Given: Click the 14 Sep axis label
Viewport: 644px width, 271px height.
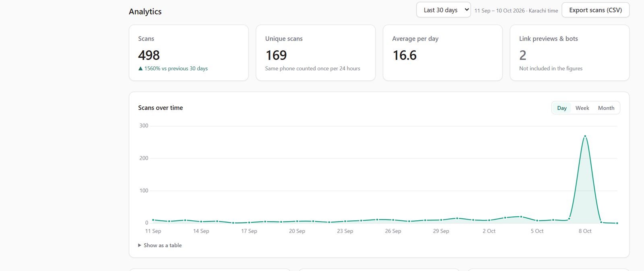Looking at the screenshot, I should (201, 231).
